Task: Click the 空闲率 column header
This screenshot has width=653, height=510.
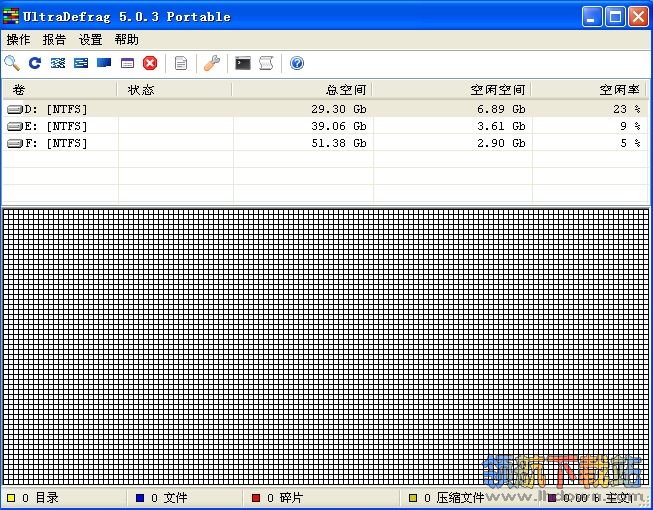Action: (589, 90)
